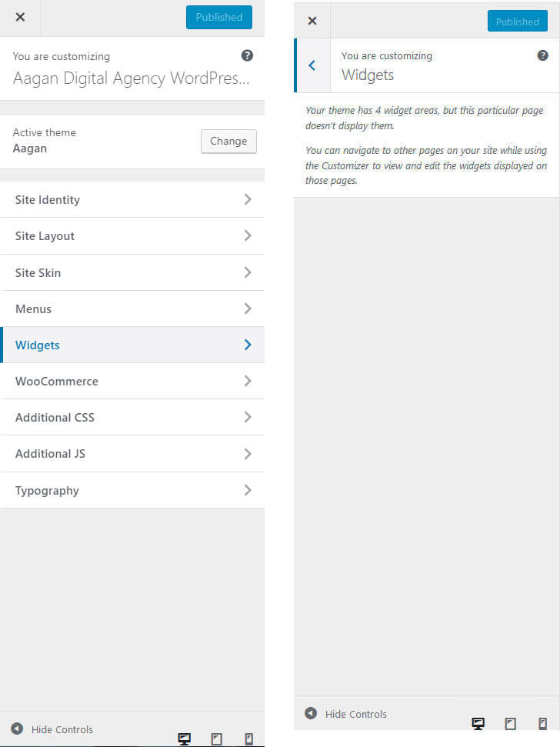Open the WooCommerce section
This screenshot has width=560, height=747.
coord(132,381)
